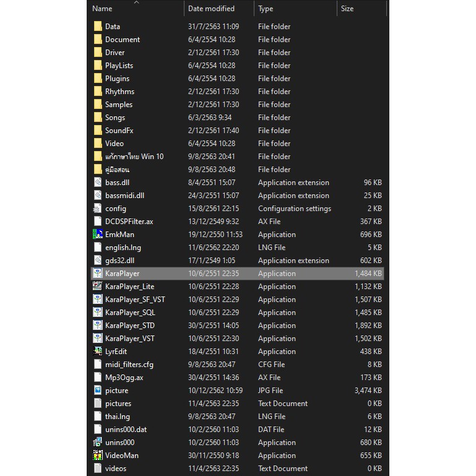Select the KaraPlayer_SF_VST application icon

(98, 300)
